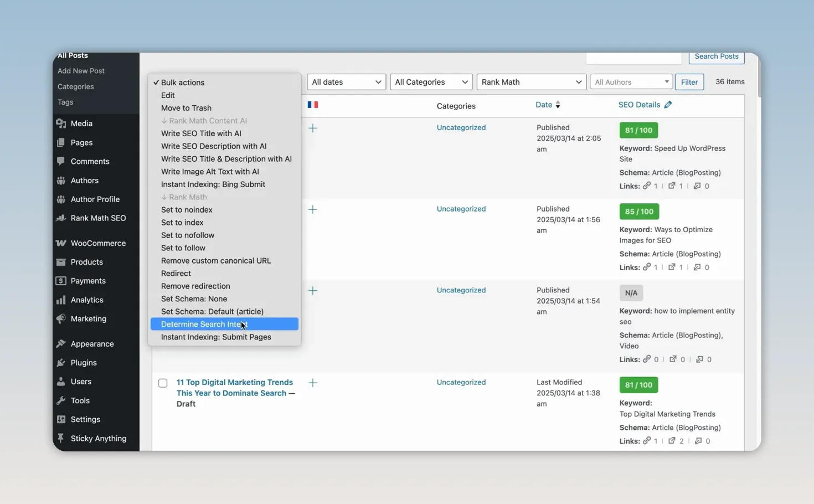Select Set Schema: None option

click(224, 299)
